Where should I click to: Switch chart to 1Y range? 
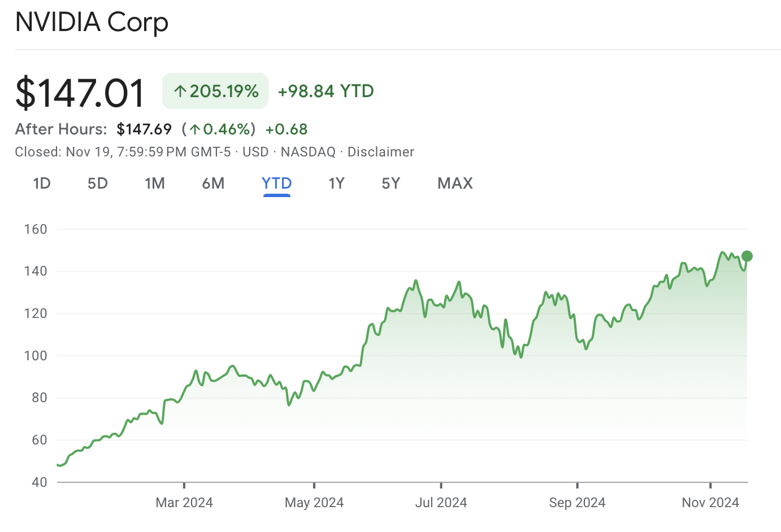(x=336, y=184)
